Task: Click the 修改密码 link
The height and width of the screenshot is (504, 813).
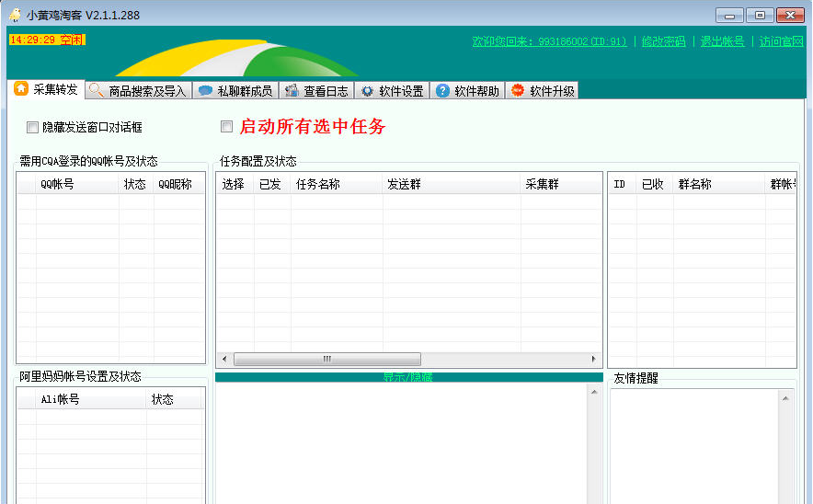Action: click(663, 41)
